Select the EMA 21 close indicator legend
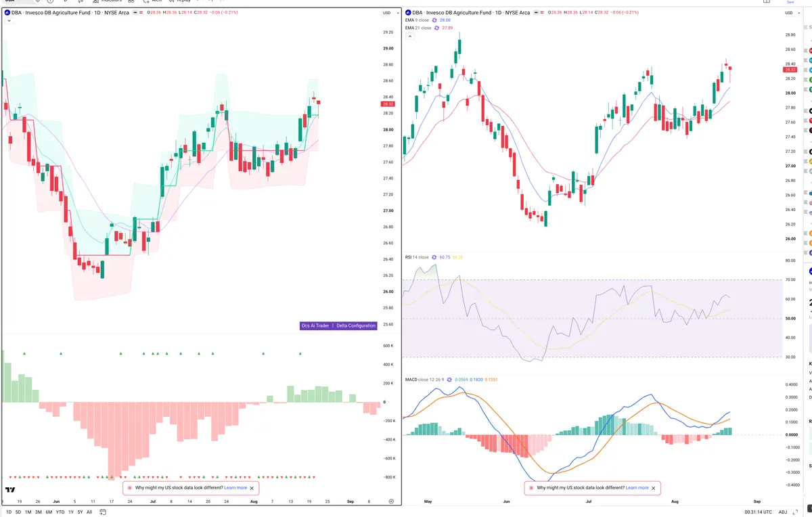The height and width of the screenshot is (517, 812). pos(418,28)
